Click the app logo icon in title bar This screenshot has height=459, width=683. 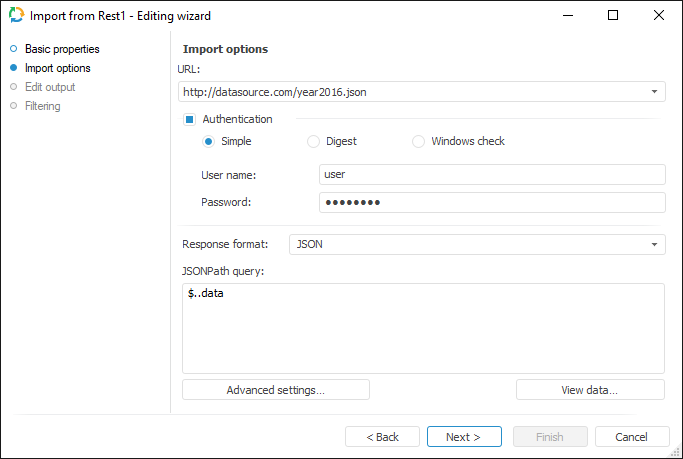coord(15,16)
